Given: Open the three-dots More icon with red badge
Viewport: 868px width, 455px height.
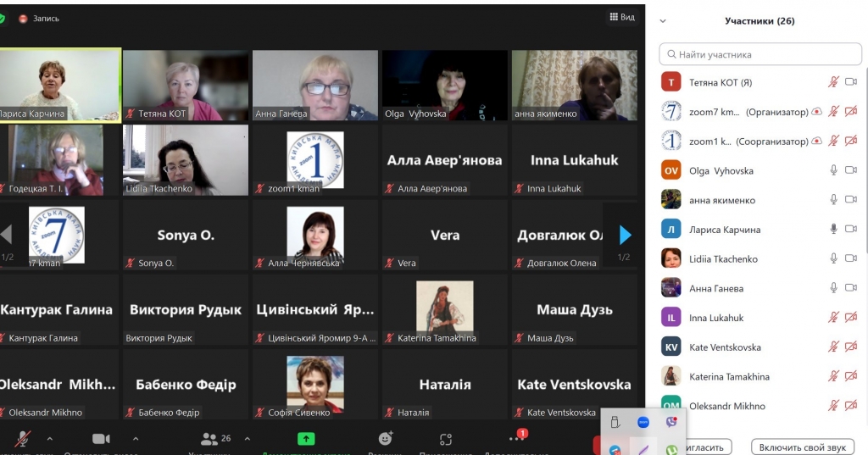Looking at the screenshot, I should 516,438.
